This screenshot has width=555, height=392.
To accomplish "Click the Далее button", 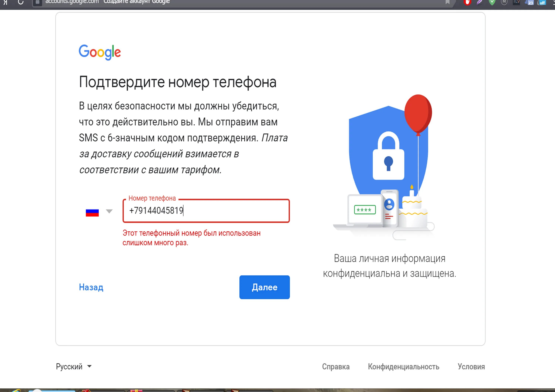I will click(x=264, y=287).
